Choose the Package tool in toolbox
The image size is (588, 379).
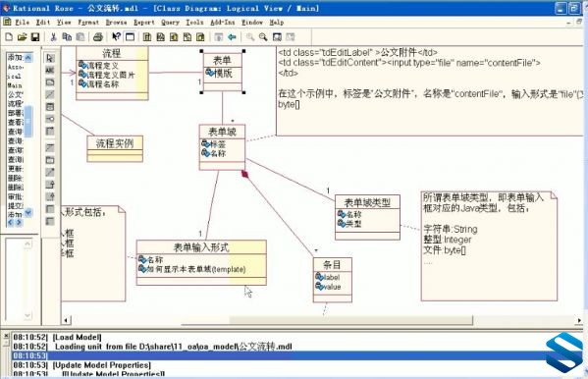[x=50, y=160]
